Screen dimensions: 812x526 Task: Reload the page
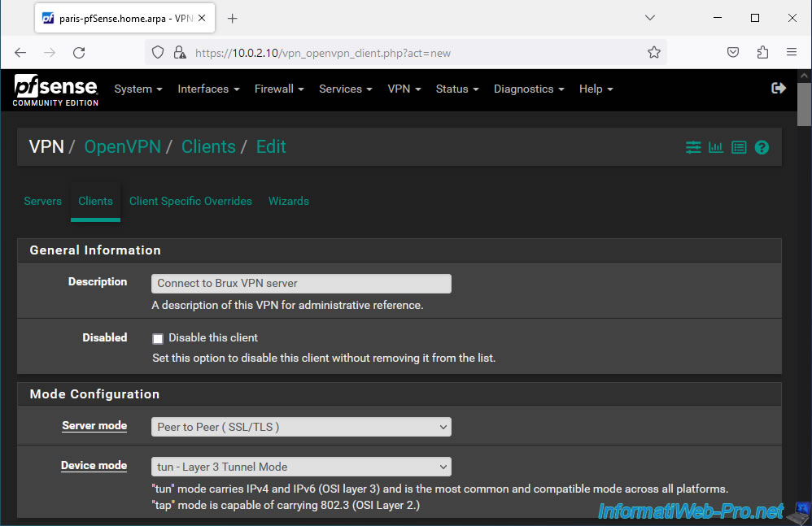tap(79, 53)
